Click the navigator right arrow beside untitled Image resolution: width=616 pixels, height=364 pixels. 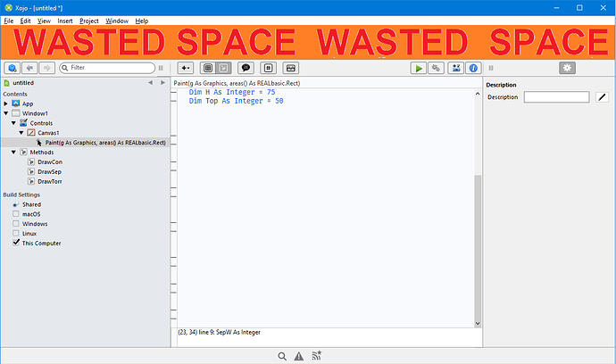pos(162,82)
